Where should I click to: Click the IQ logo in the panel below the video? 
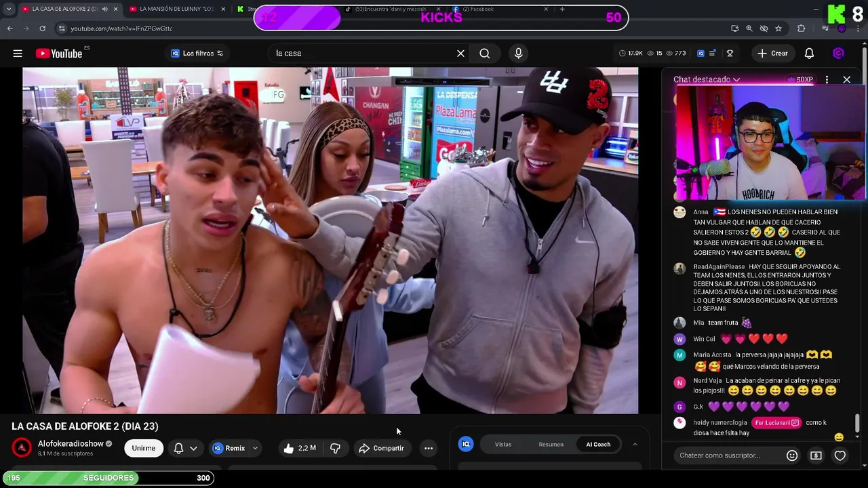pyautogui.click(x=466, y=444)
